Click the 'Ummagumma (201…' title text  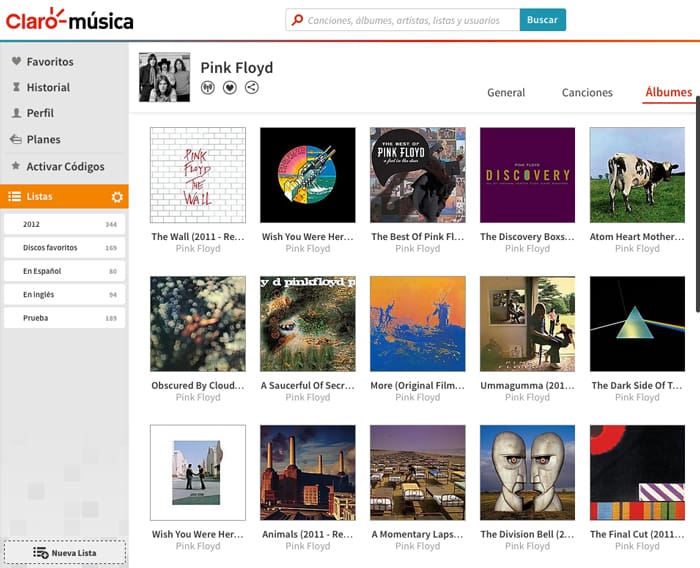(x=527, y=385)
